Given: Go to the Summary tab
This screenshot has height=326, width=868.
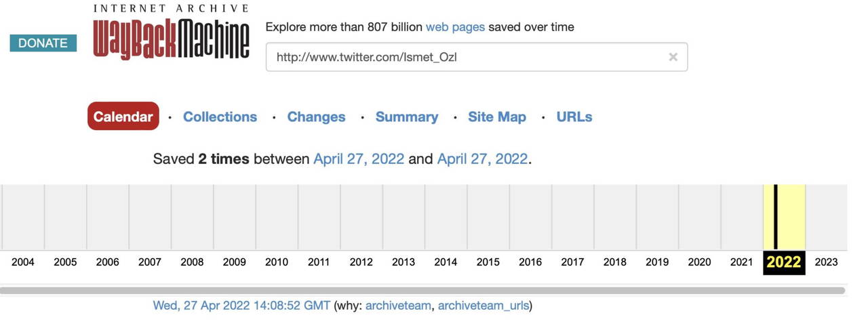Looking at the screenshot, I should coord(406,117).
